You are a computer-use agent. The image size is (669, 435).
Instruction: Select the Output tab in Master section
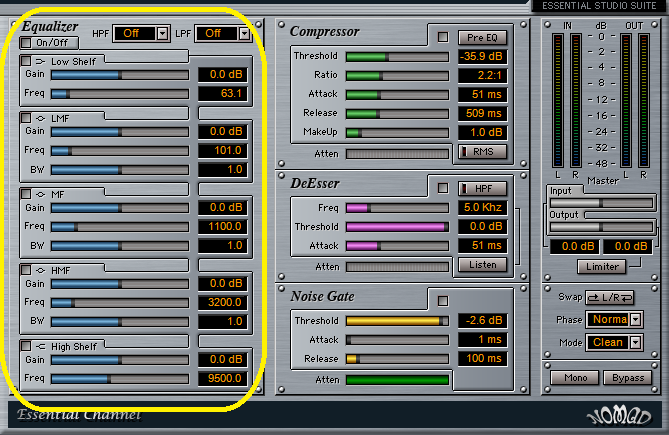tap(564, 215)
